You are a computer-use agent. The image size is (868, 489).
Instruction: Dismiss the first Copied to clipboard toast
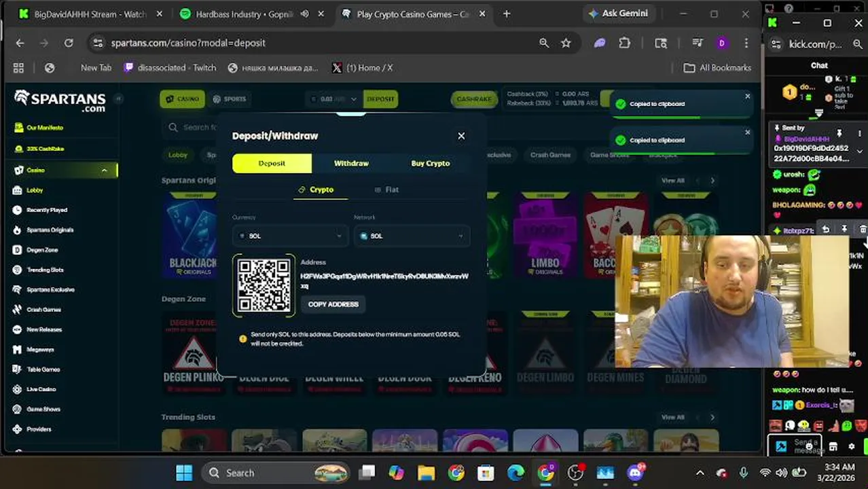point(747,96)
